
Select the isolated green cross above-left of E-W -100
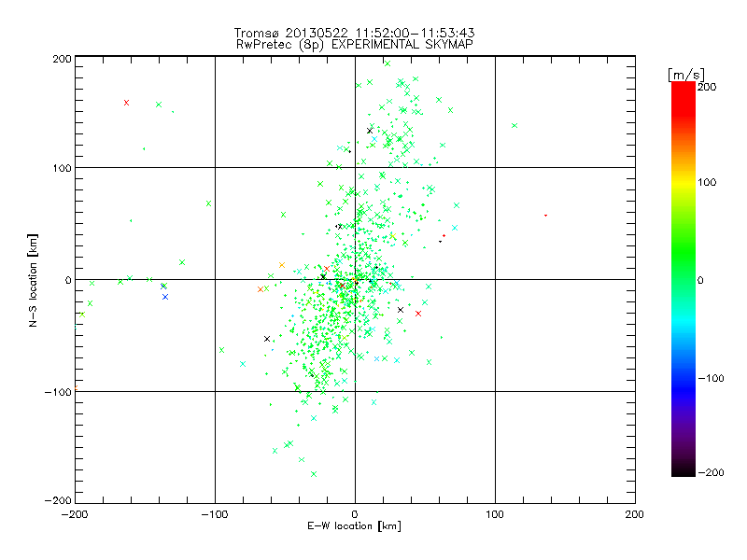208,203
